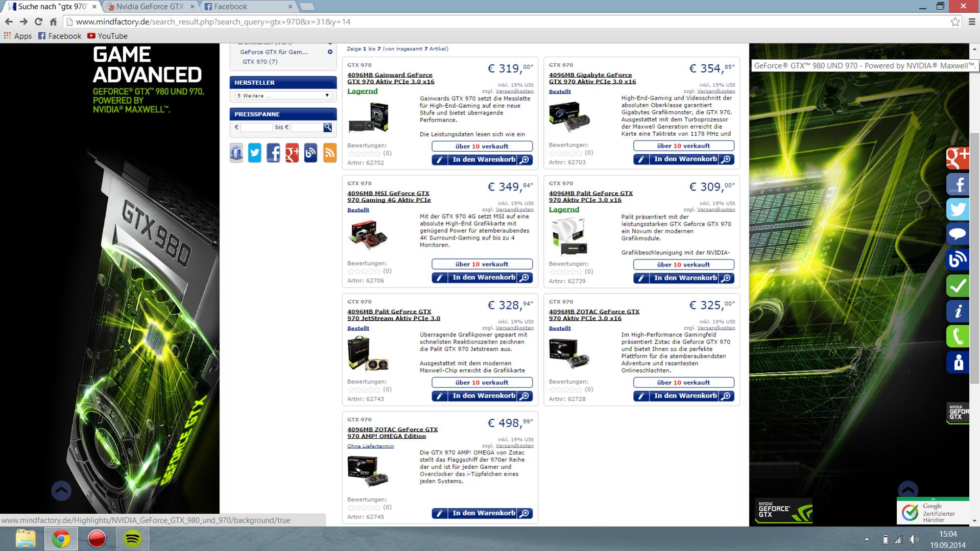980x551 pixels.
Task: Click the Mindfactory icon left of Twitter icon
Action: [236, 153]
